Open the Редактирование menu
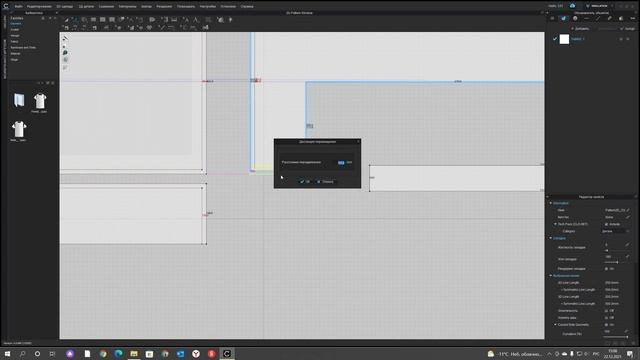Image resolution: width=640 pixels, height=360 pixels. 39,7
